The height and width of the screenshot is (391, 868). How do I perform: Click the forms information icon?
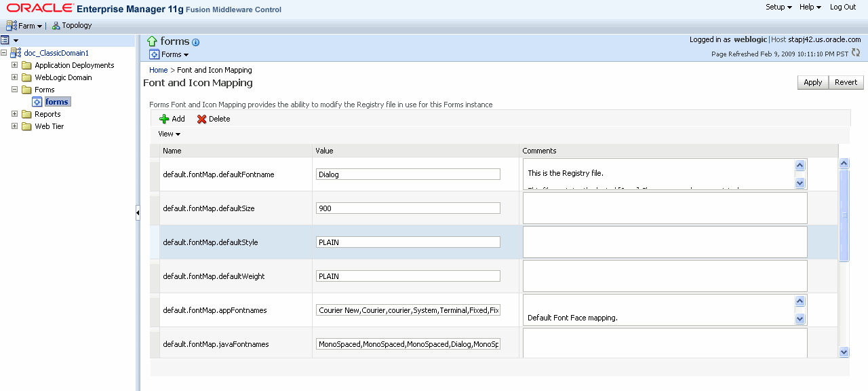[x=196, y=42]
